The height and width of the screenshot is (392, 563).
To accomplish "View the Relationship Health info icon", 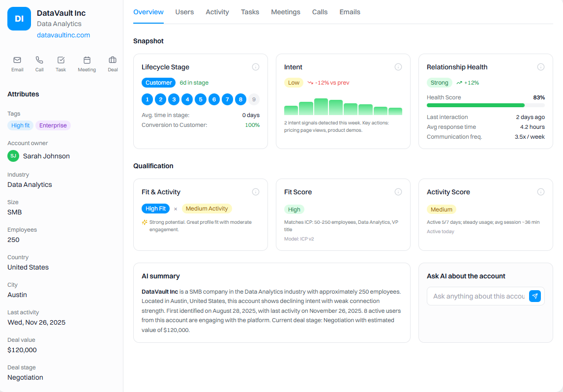I will [541, 66].
